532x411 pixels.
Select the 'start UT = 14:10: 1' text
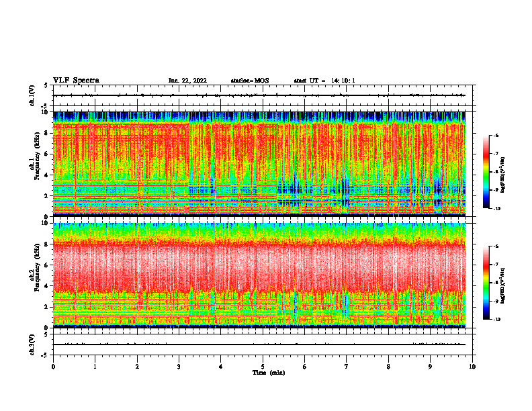point(324,81)
